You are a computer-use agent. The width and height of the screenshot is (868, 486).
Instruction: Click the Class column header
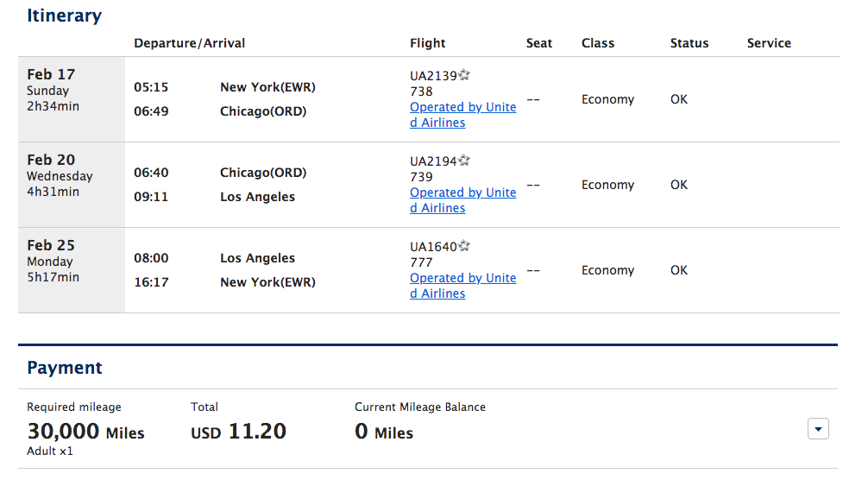(598, 43)
